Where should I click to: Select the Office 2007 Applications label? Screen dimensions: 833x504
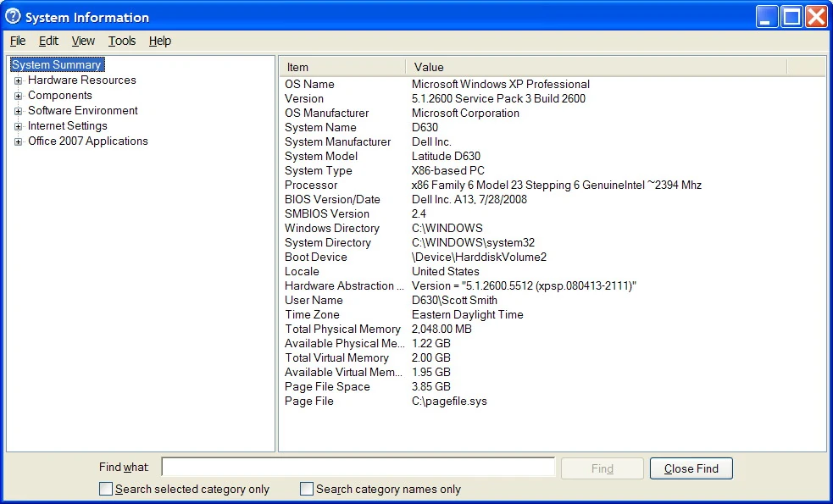87,141
